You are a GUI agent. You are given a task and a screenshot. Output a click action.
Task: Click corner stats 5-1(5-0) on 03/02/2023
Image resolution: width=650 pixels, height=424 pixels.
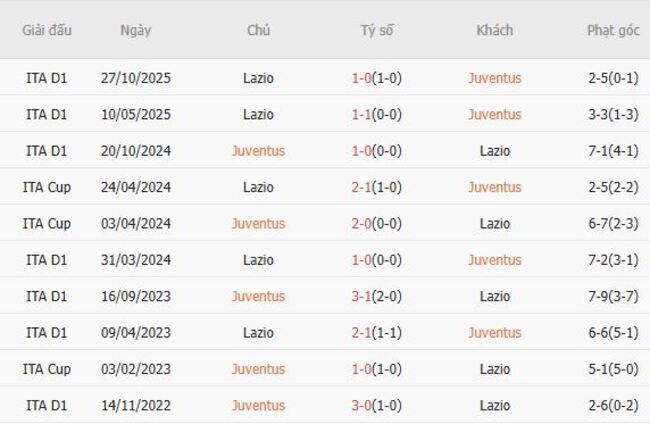[x=613, y=369]
